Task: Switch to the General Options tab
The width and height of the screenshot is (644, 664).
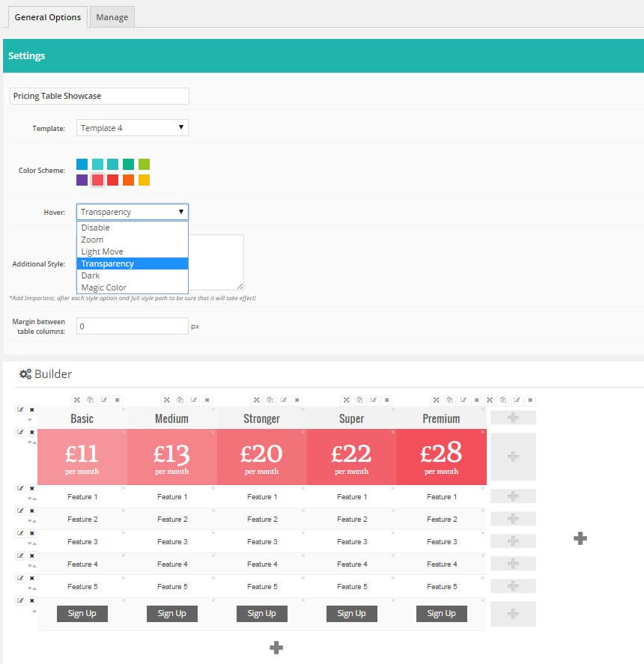Action: click(46, 16)
